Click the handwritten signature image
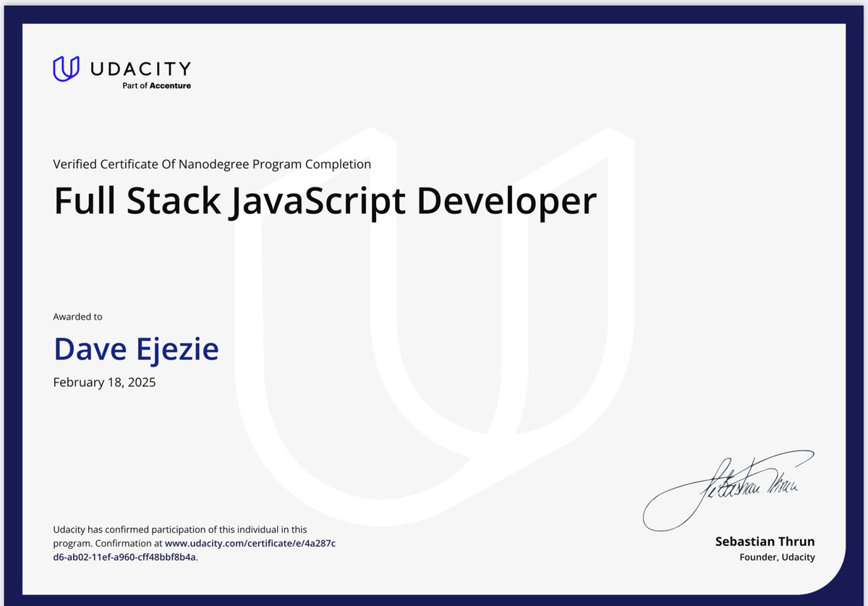The width and height of the screenshot is (868, 606). click(x=728, y=490)
